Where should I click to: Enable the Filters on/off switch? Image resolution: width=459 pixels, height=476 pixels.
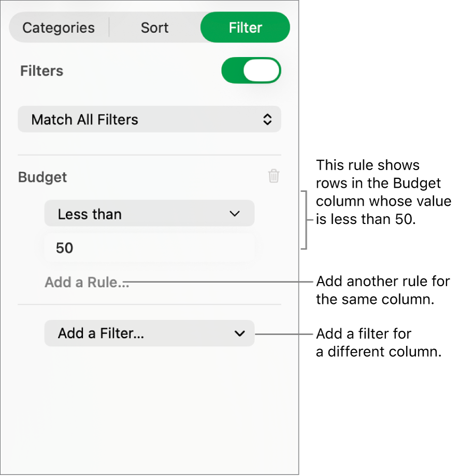tap(251, 71)
